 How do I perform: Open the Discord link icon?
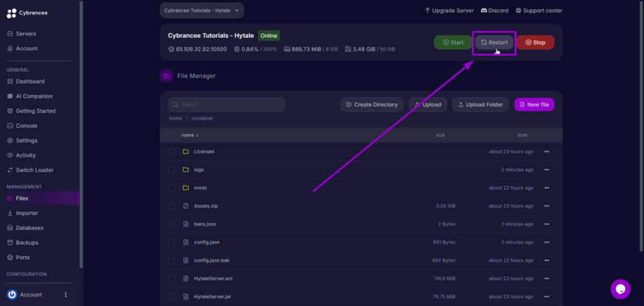[485, 11]
